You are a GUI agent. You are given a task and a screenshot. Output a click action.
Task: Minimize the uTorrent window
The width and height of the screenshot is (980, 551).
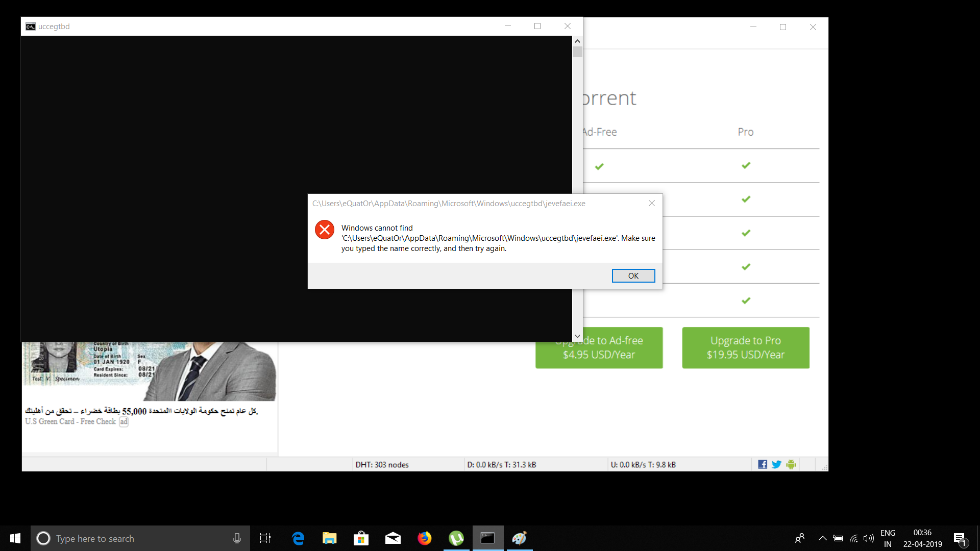click(753, 27)
